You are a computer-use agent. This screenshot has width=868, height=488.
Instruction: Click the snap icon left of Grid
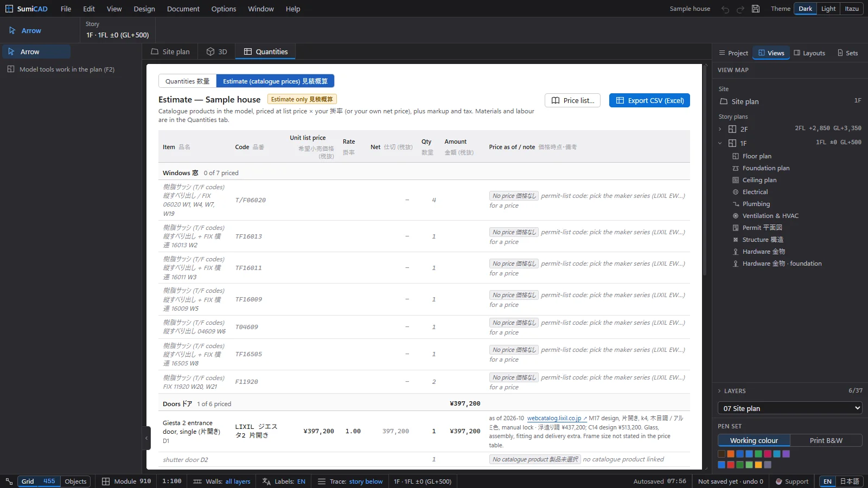point(9,481)
